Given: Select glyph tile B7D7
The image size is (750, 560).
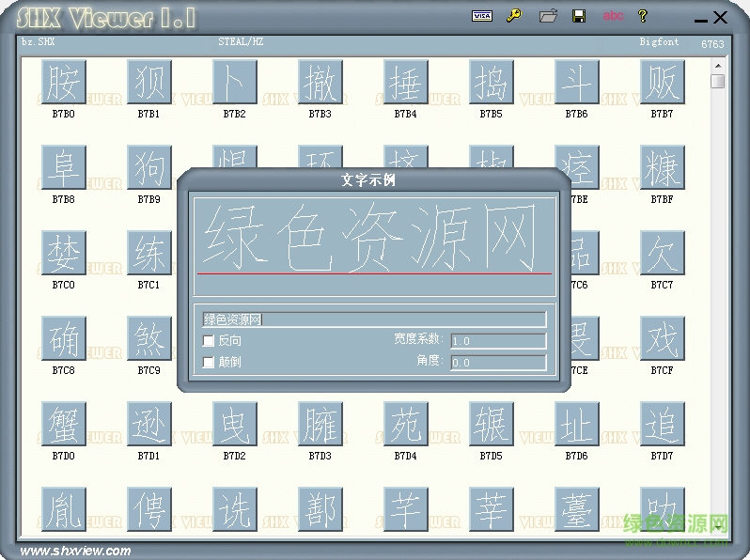Looking at the screenshot, I should point(663,424).
